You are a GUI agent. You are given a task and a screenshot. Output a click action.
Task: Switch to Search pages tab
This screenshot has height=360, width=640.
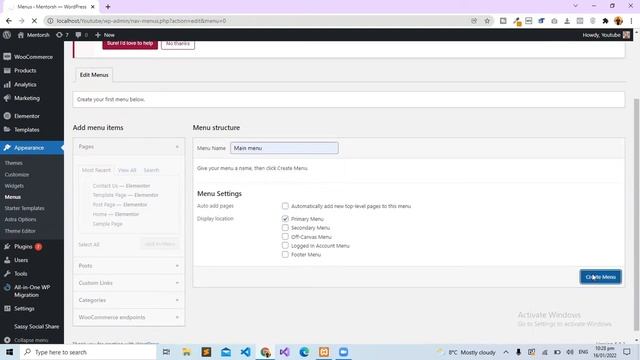pos(151,170)
